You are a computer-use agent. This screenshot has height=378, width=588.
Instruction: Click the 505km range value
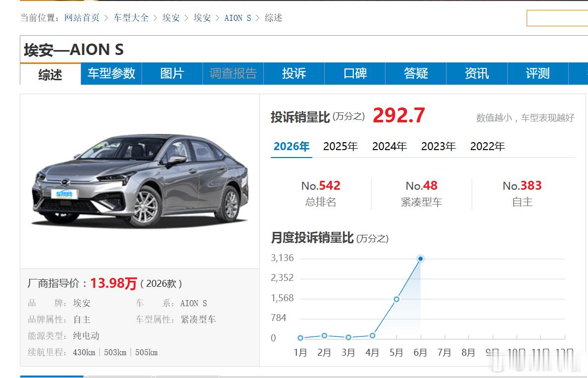[x=147, y=352]
